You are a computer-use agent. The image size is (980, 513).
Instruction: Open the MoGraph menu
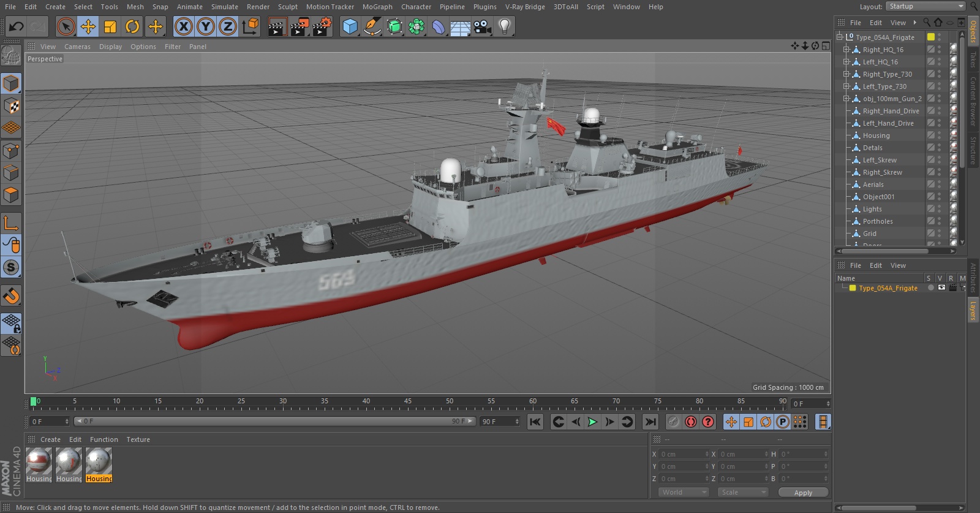[377, 7]
